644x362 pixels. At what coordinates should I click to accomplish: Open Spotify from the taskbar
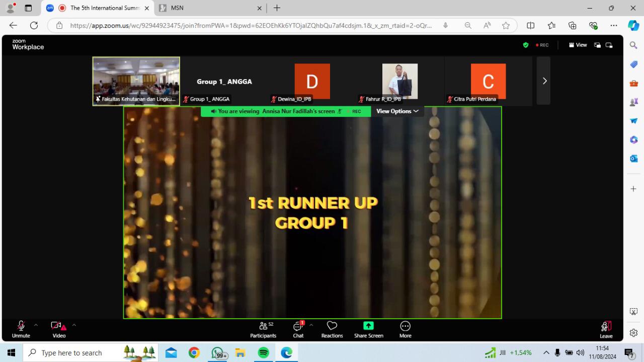point(263,353)
